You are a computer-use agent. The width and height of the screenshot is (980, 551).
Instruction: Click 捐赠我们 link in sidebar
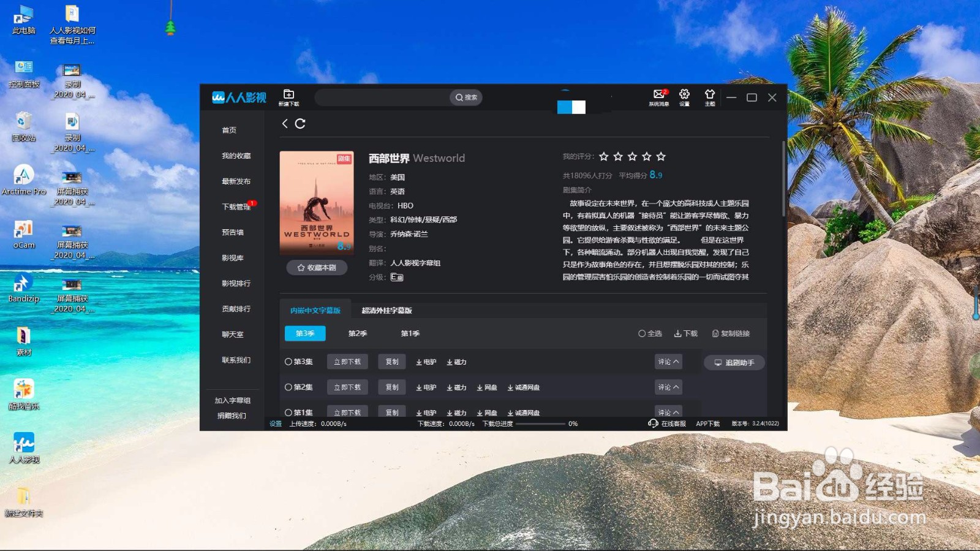click(232, 416)
